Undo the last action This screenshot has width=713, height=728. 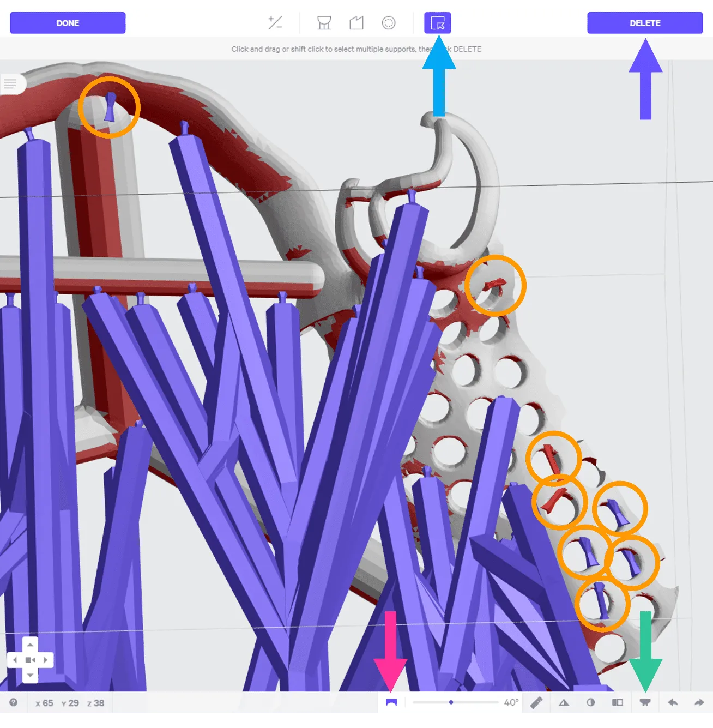[x=673, y=702]
